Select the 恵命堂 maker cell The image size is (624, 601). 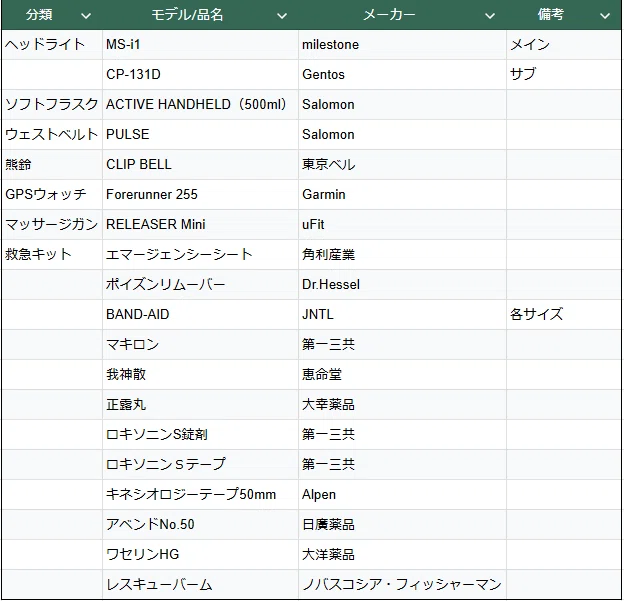pyautogui.click(x=402, y=375)
